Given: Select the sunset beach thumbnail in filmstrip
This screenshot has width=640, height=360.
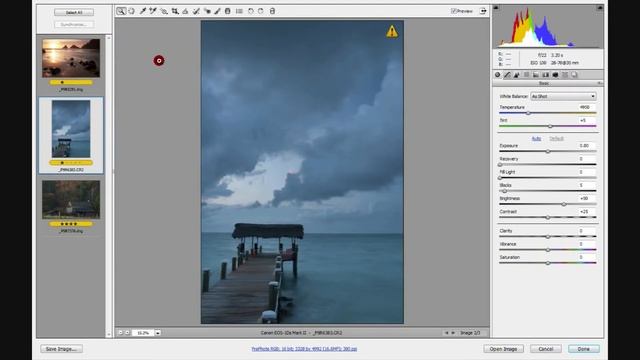Looking at the screenshot, I should (71, 58).
